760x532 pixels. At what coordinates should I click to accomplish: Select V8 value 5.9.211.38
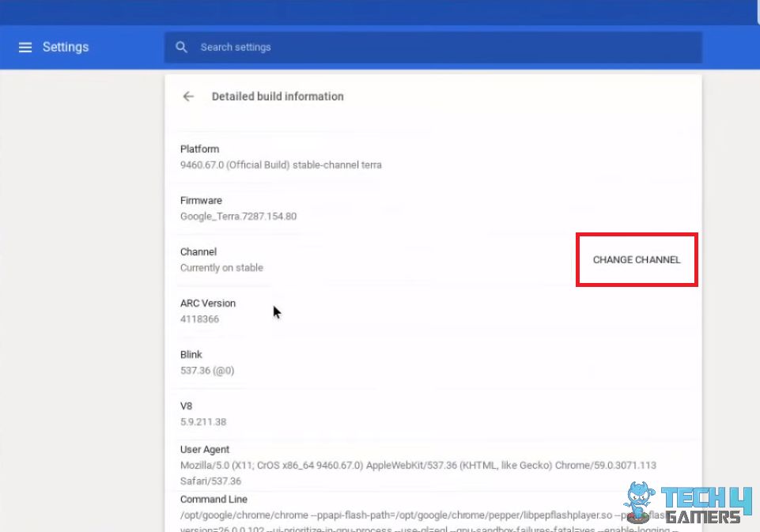point(203,421)
